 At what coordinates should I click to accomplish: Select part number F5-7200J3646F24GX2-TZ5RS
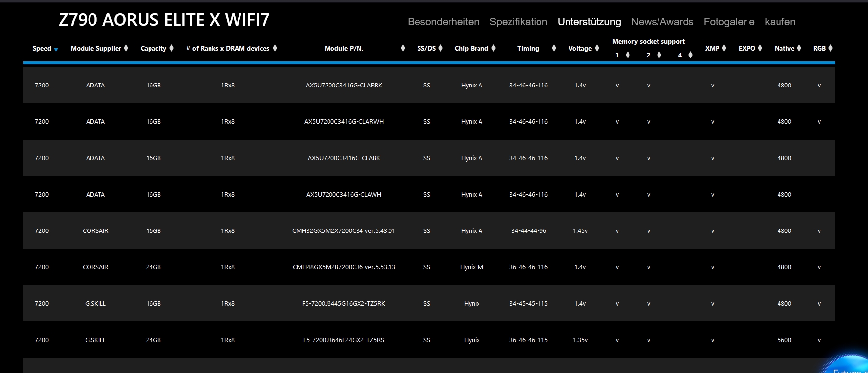(344, 340)
